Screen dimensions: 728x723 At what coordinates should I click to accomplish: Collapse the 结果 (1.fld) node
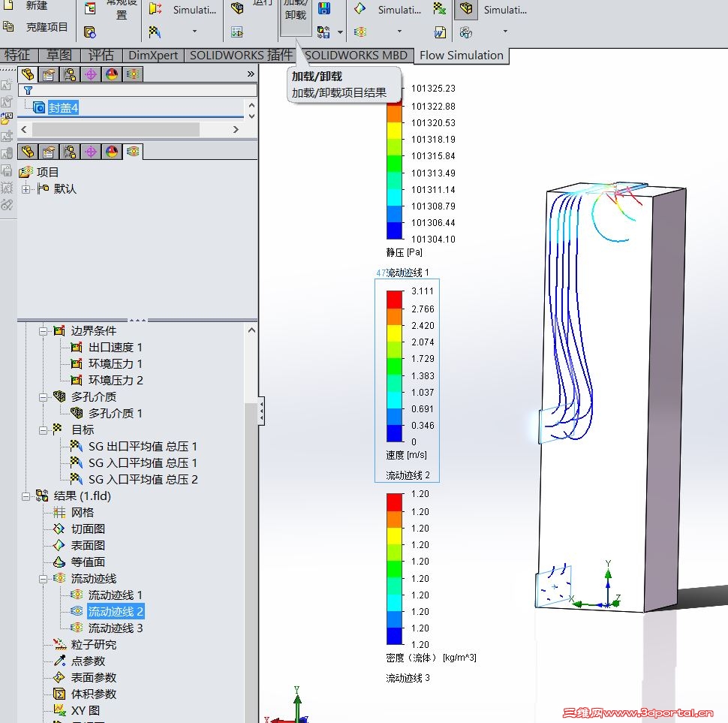point(26,496)
